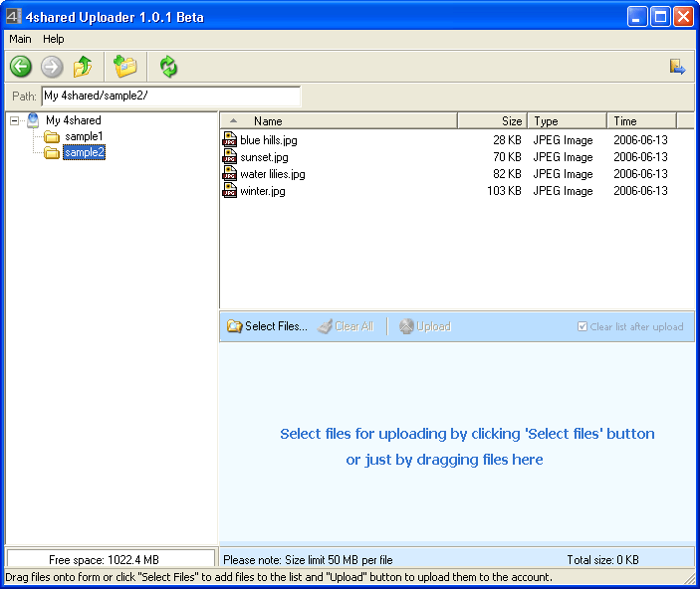Maximize the 4shared Uploader window
700x589 pixels.
coord(660,17)
